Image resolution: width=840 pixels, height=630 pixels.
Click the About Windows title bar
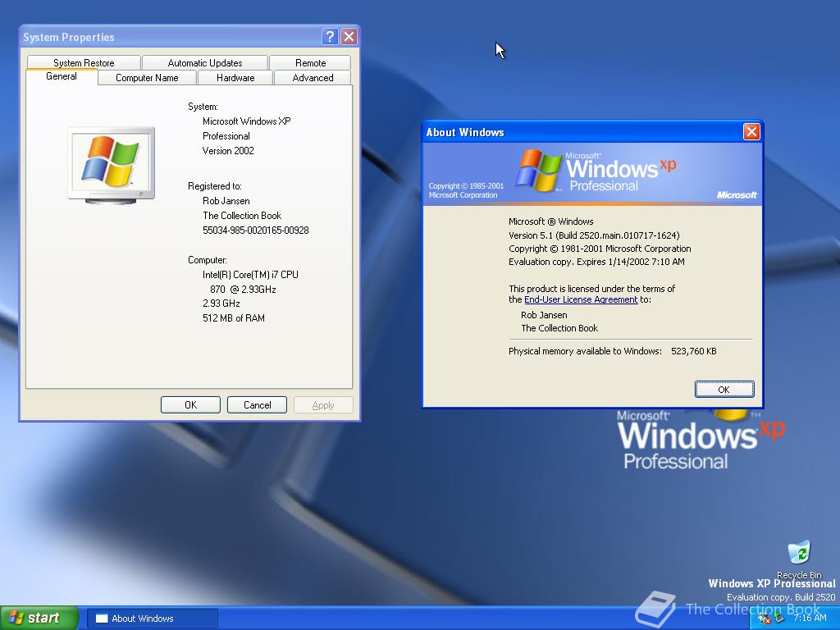pos(583,132)
